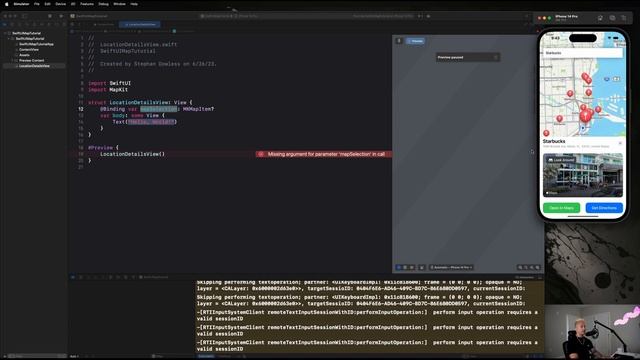The image size is (640, 360).
Task: Expand the Preview Content folder
Action: pos(12,60)
